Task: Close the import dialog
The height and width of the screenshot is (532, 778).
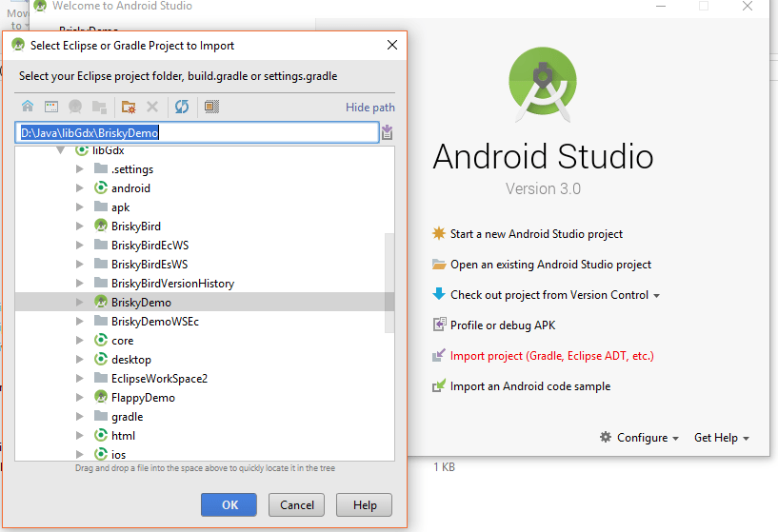Action: pyautogui.click(x=392, y=45)
